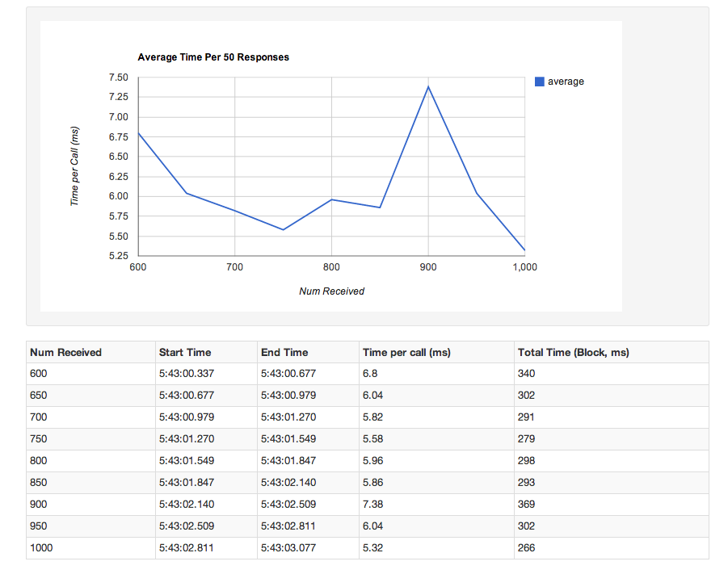Screen dimensions: 728x574
Task: Click the peak data point at 900
Action: [428, 86]
